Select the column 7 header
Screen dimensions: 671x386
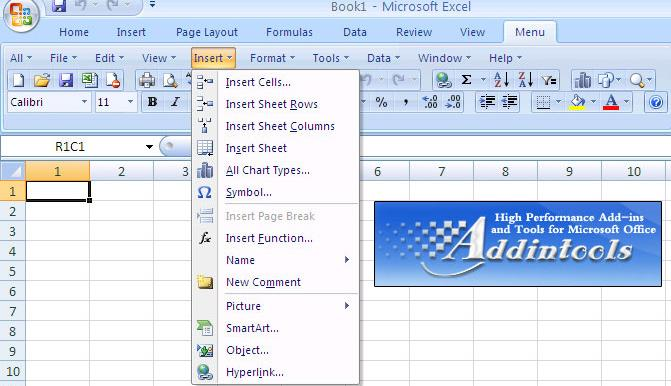[x=441, y=171]
